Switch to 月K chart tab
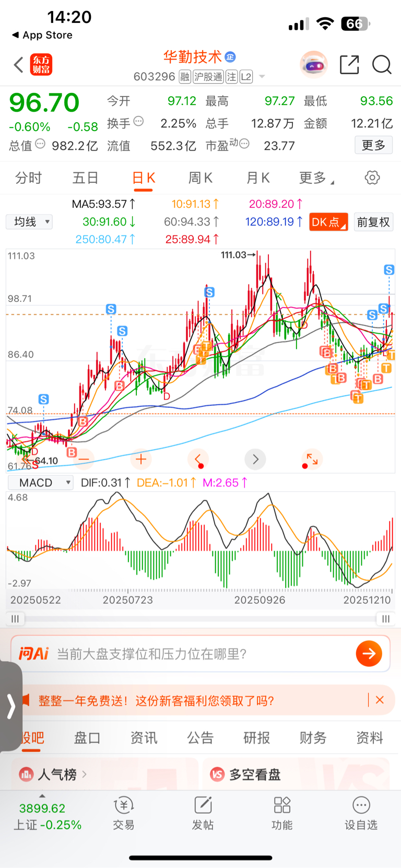Screen dimensions: 401x868 tap(258, 178)
